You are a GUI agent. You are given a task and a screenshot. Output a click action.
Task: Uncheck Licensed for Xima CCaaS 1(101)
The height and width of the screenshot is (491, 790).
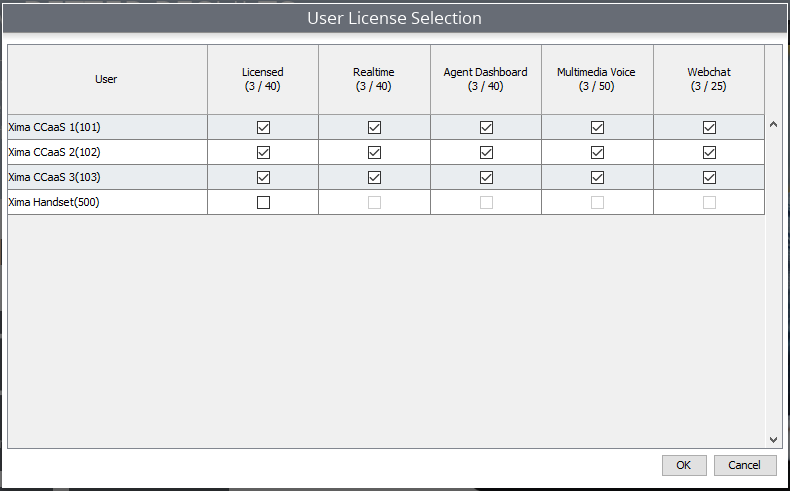point(263,127)
